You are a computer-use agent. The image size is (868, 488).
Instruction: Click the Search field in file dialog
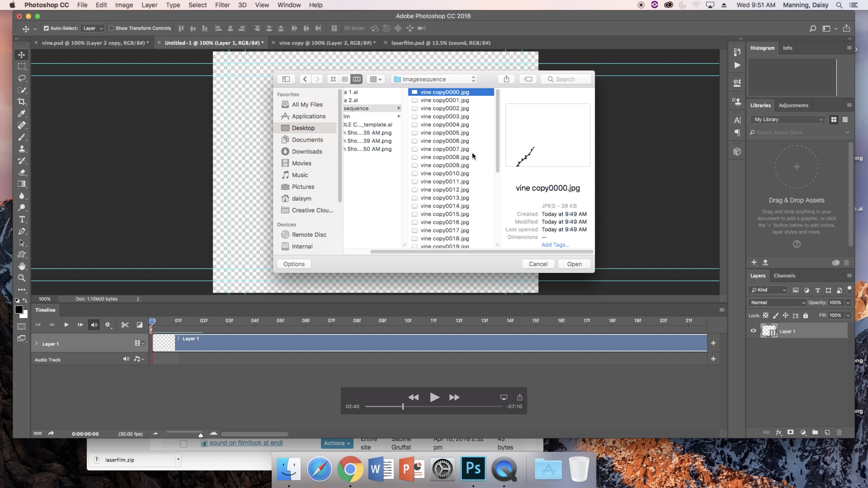pyautogui.click(x=566, y=79)
